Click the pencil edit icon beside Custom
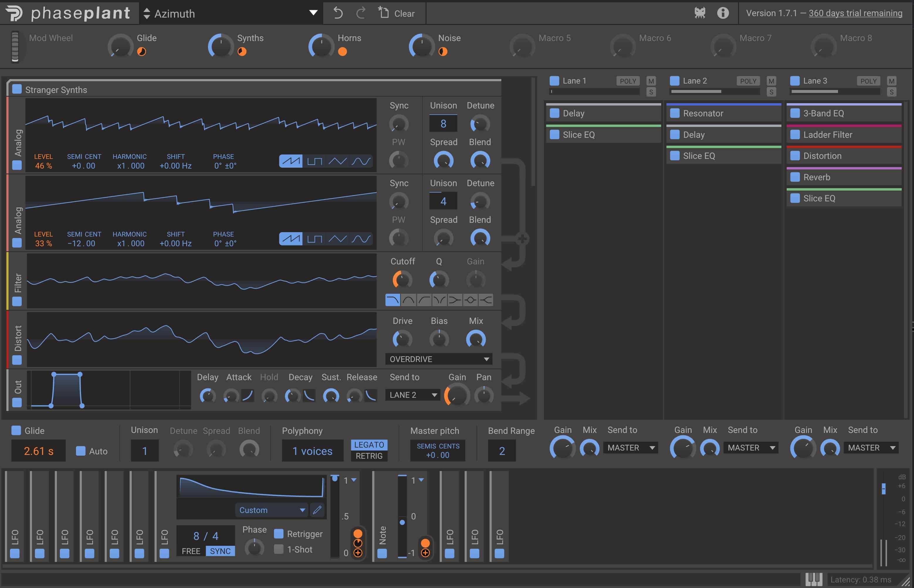Viewport: 914px width, 588px height. [317, 510]
